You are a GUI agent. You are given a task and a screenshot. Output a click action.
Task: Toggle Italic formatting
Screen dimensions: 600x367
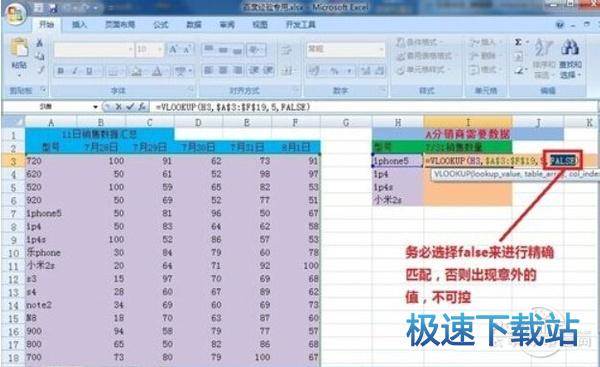(75, 71)
